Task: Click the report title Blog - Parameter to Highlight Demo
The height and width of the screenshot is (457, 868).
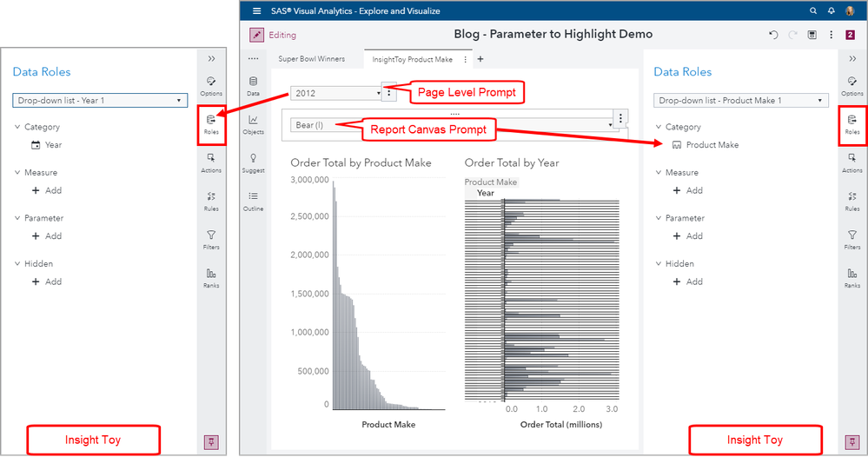Action: 553,34
